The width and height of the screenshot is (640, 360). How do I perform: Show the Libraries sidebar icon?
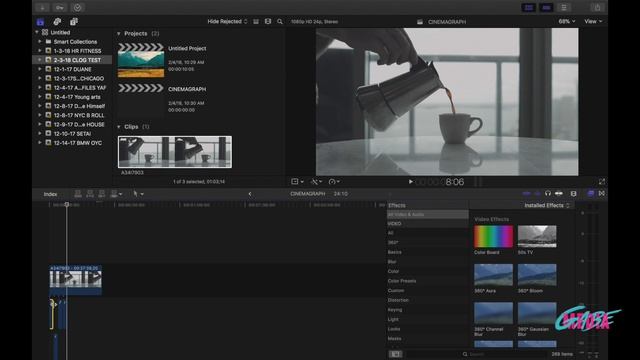(x=40, y=22)
